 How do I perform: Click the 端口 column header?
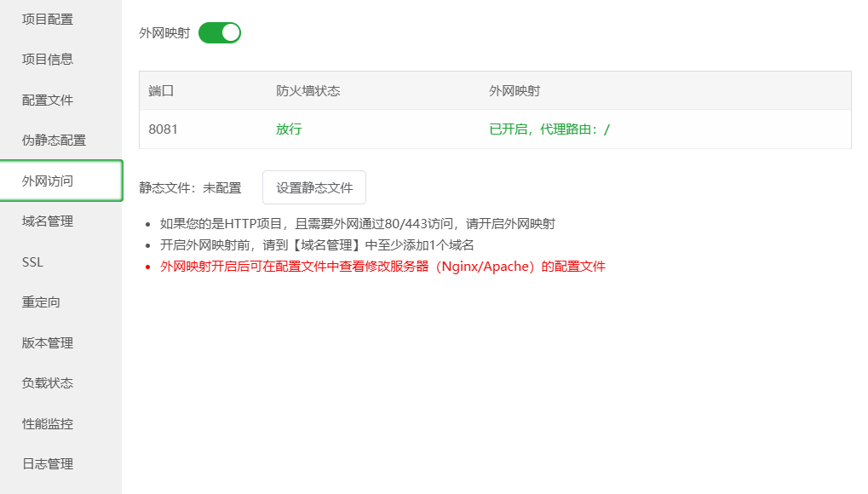pyautogui.click(x=161, y=89)
